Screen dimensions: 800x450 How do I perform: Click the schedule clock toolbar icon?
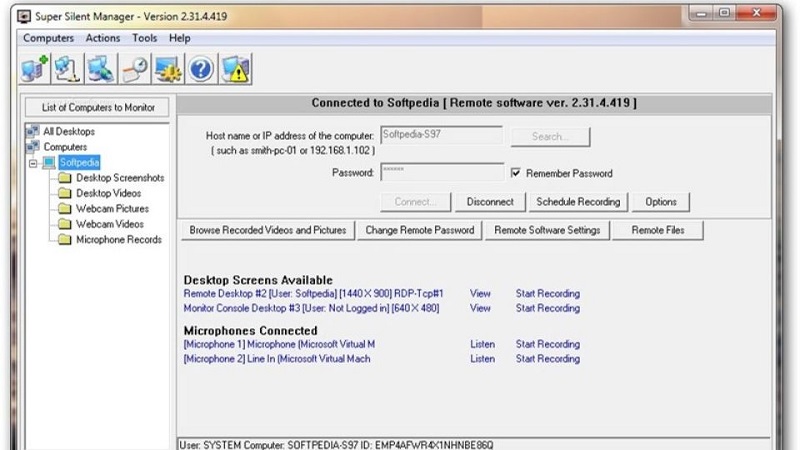point(134,69)
